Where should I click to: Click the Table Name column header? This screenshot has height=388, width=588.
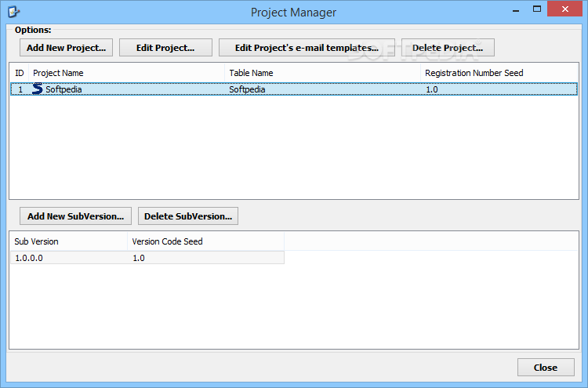(x=322, y=73)
